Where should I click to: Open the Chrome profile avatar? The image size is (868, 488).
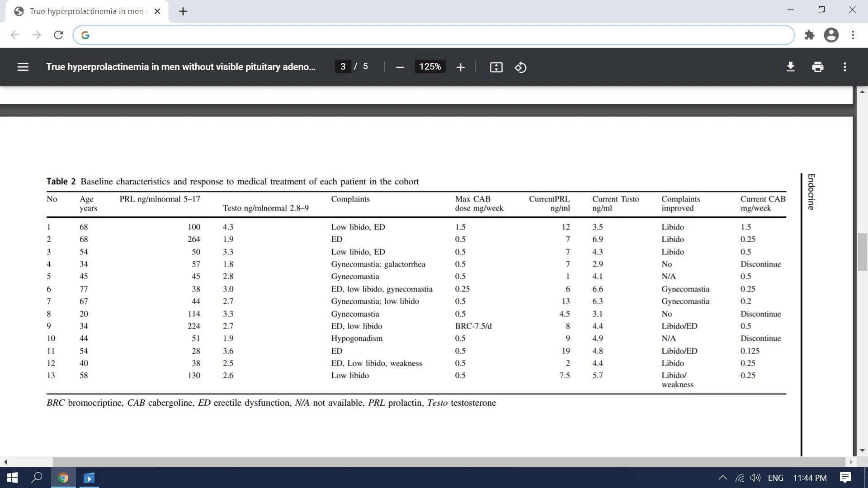831,35
